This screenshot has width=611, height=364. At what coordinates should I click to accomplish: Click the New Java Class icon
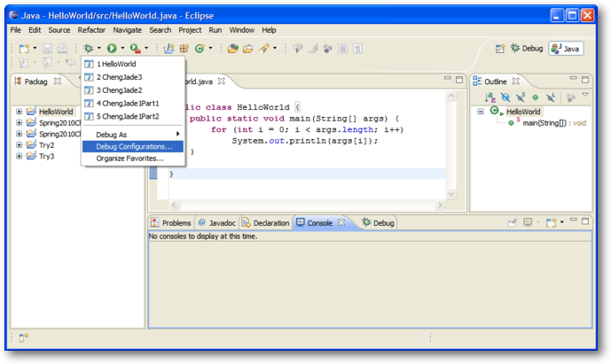(200, 49)
